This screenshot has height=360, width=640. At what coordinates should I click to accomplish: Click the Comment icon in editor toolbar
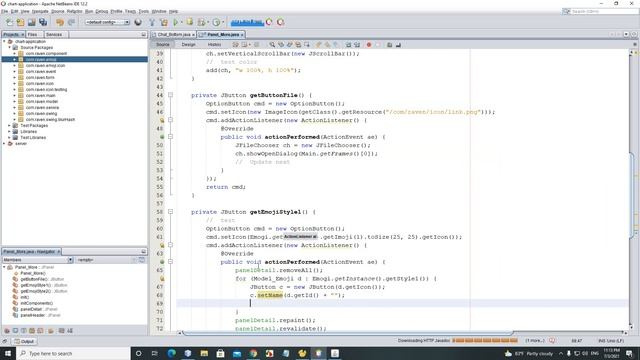389,44
